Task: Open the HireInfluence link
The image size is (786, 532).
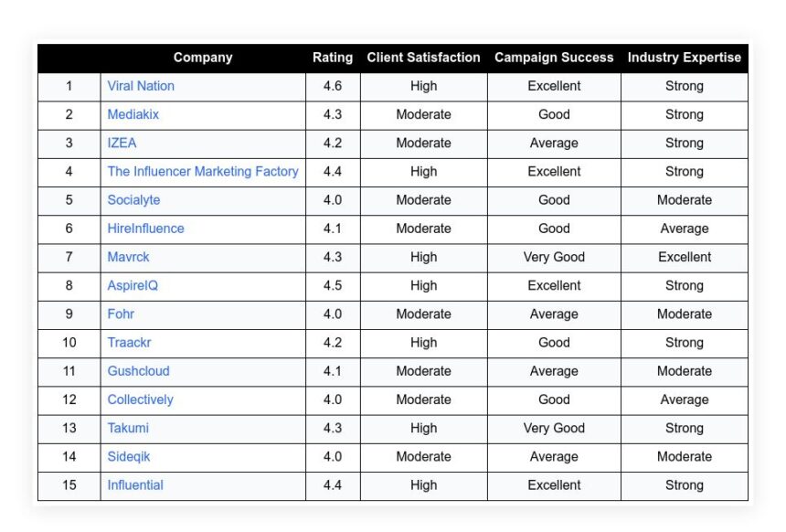Action: point(146,229)
